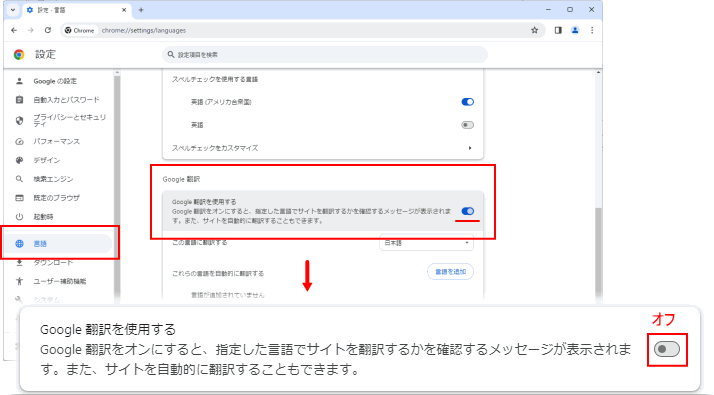Click the download icon for ダウンロード
The image size is (714, 395).
19,263
